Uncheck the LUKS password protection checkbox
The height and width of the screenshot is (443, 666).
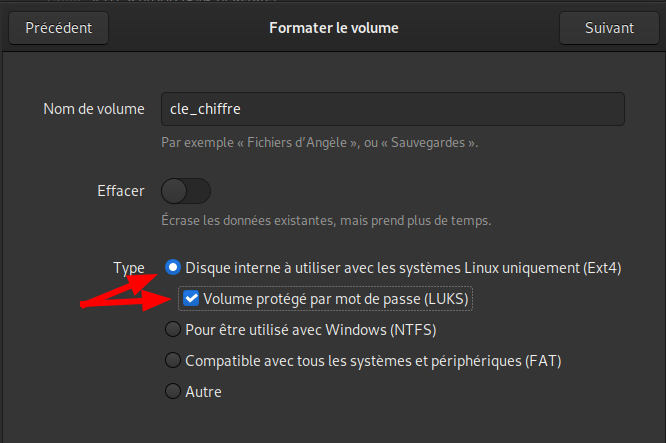coord(191,299)
